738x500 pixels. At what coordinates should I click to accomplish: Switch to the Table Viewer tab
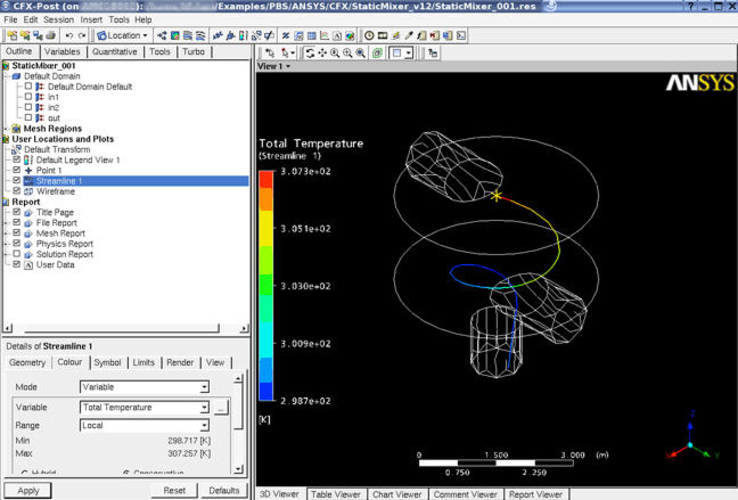(x=336, y=494)
